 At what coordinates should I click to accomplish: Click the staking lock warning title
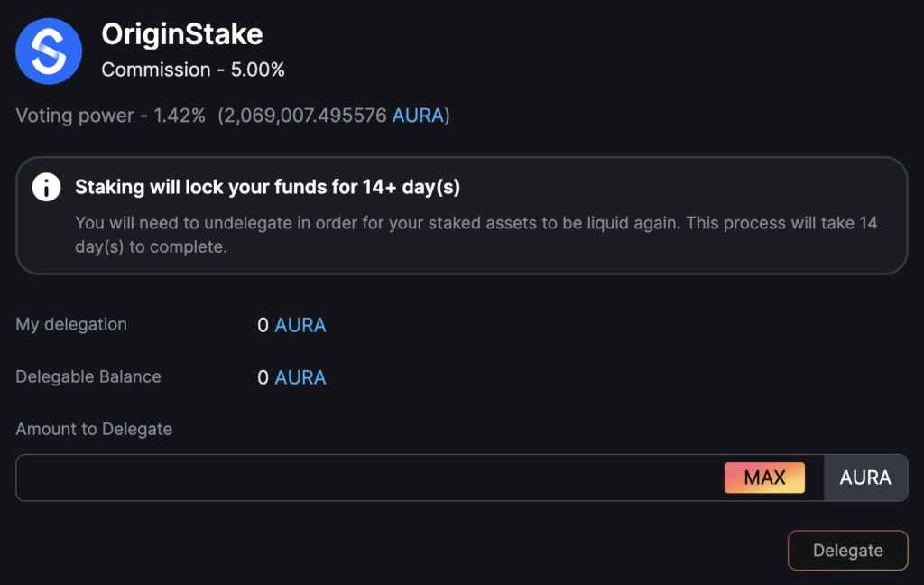(x=267, y=187)
